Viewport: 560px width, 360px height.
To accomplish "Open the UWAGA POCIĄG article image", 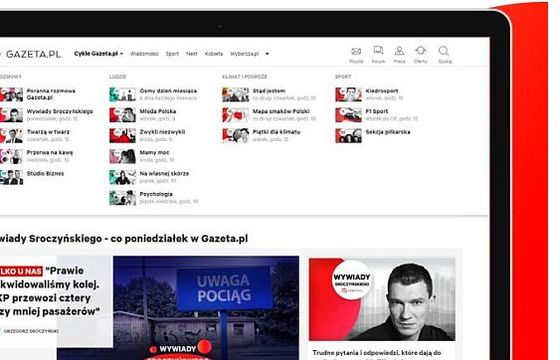I will pyautogui.click(x=206, y=308).
